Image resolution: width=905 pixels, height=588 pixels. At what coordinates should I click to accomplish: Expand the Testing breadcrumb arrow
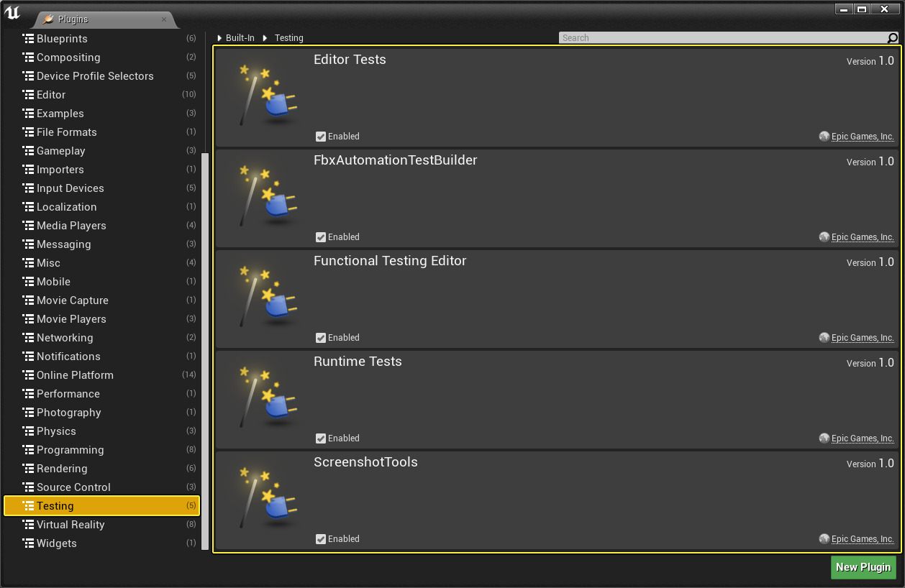click(265, 38)
